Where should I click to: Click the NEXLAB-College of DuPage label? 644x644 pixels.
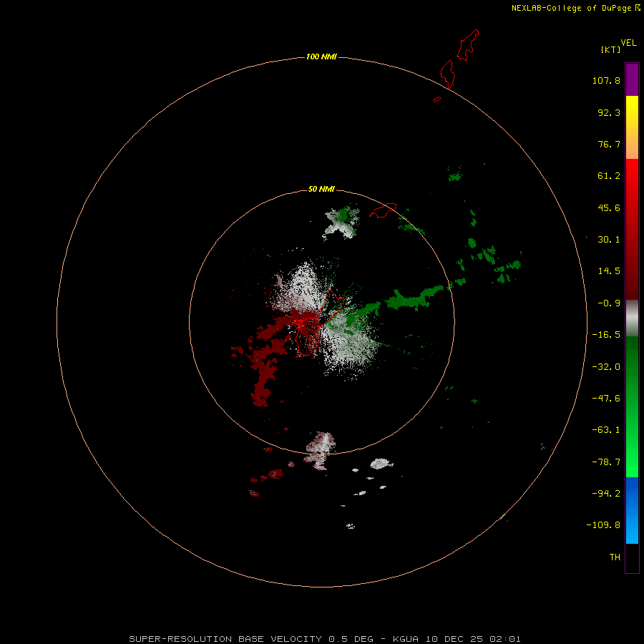coord(576,8)
